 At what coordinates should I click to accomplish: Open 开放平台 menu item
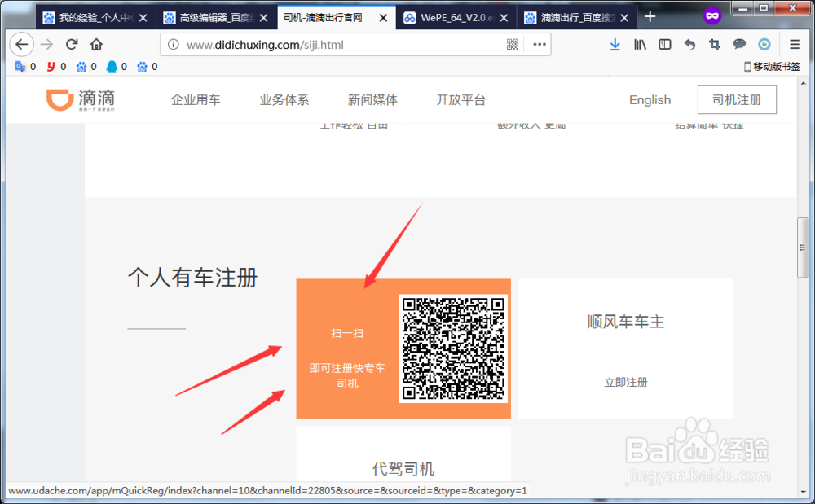click(461, 100)
